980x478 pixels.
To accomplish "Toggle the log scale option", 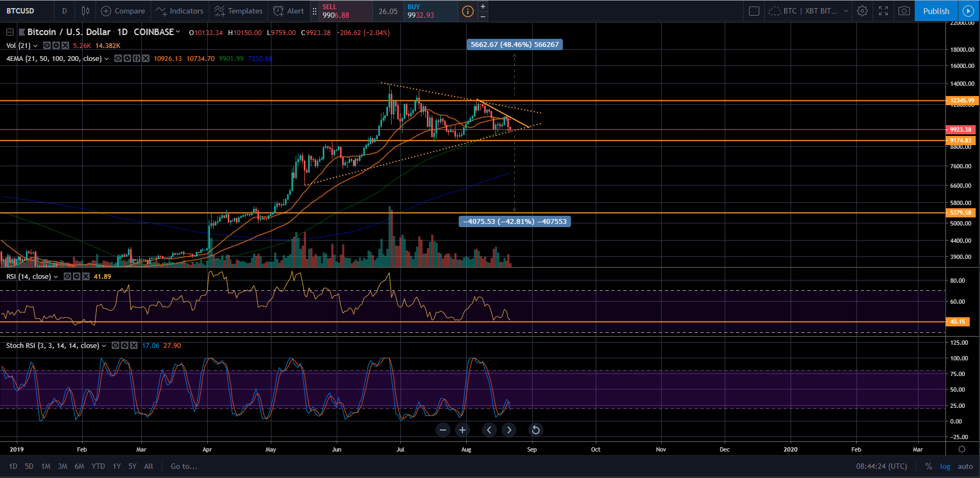I will pos(945,466).
